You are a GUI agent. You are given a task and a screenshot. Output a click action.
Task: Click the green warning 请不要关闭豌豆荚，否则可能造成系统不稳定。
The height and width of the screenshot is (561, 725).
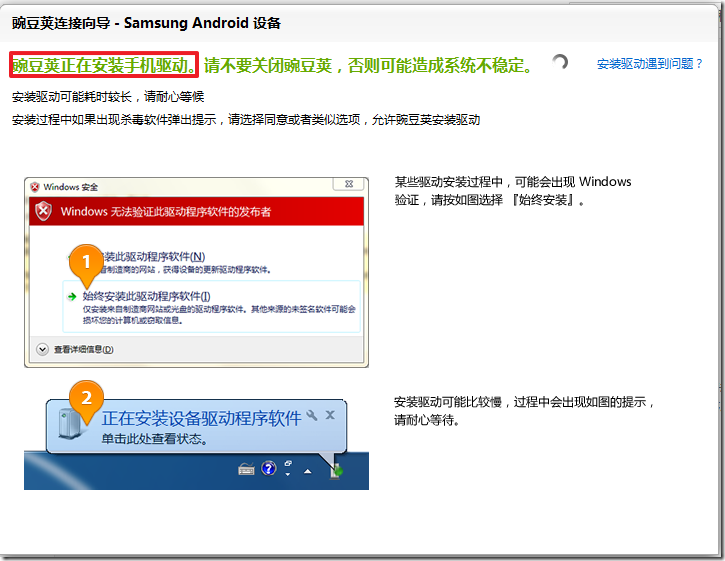tap(368, 65)
